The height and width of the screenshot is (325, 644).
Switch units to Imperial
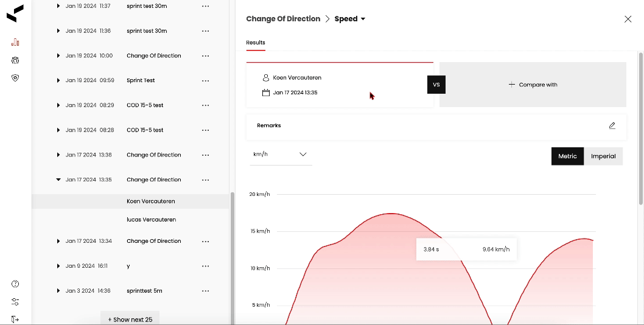(x=603, y=156)
